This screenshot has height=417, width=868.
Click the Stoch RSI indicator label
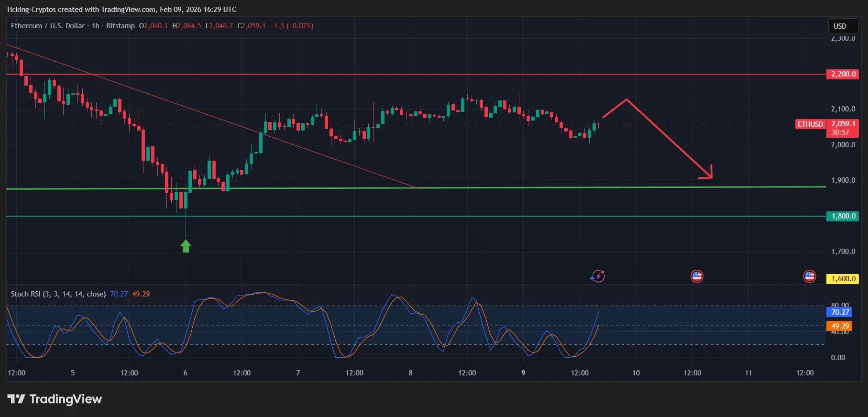coord(58,294)
